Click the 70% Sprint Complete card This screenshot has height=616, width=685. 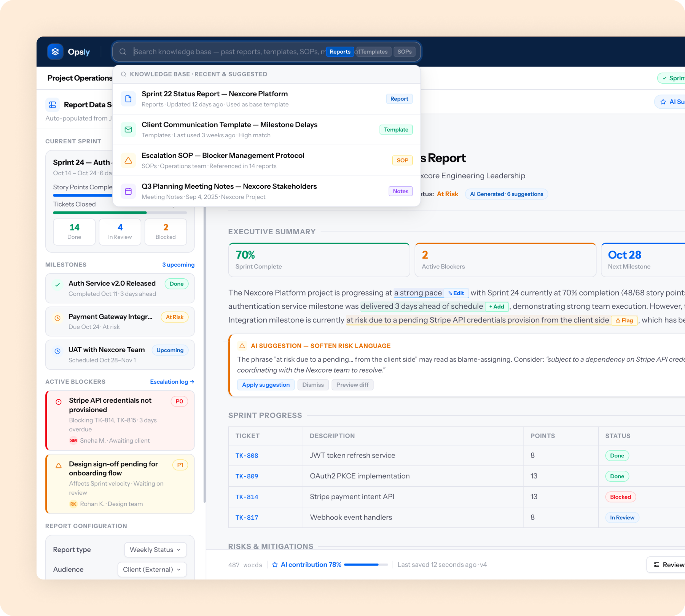pyautogui.click(x=319, y=260)
